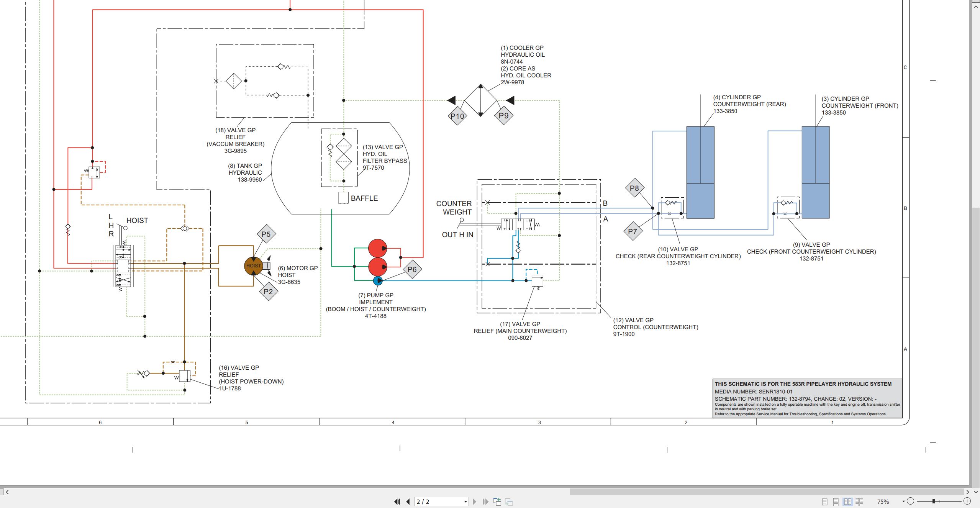Click the previous view icon
980x508 pixels.
497,501
